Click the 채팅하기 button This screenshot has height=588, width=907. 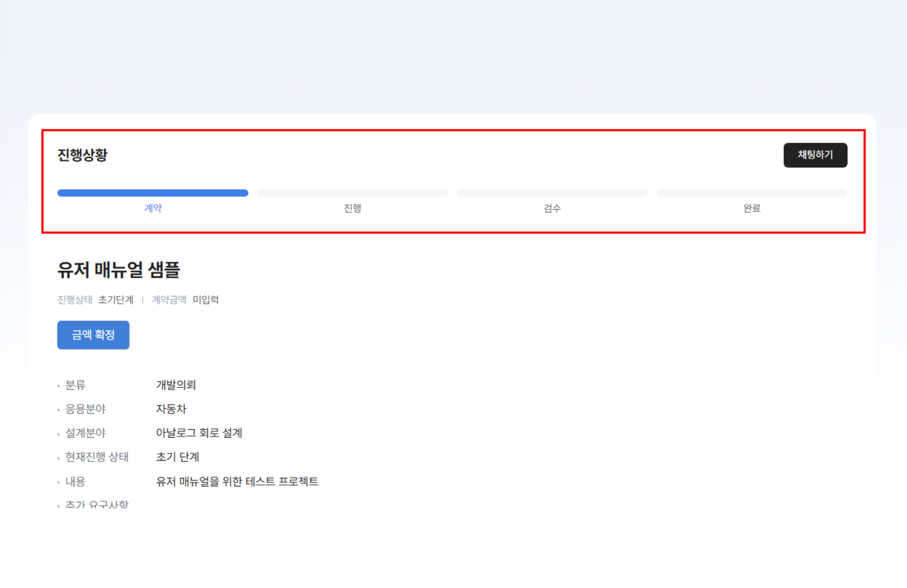pos(815,155)
